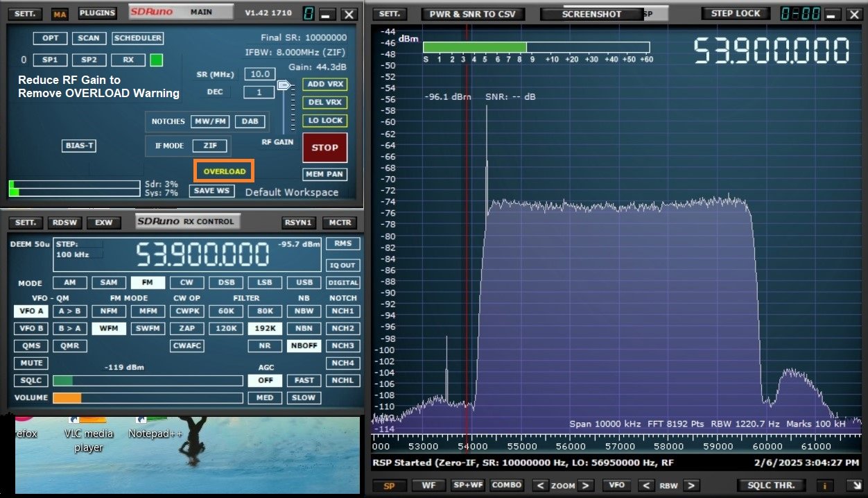Switch to USB mode

[x=304, y=283]
